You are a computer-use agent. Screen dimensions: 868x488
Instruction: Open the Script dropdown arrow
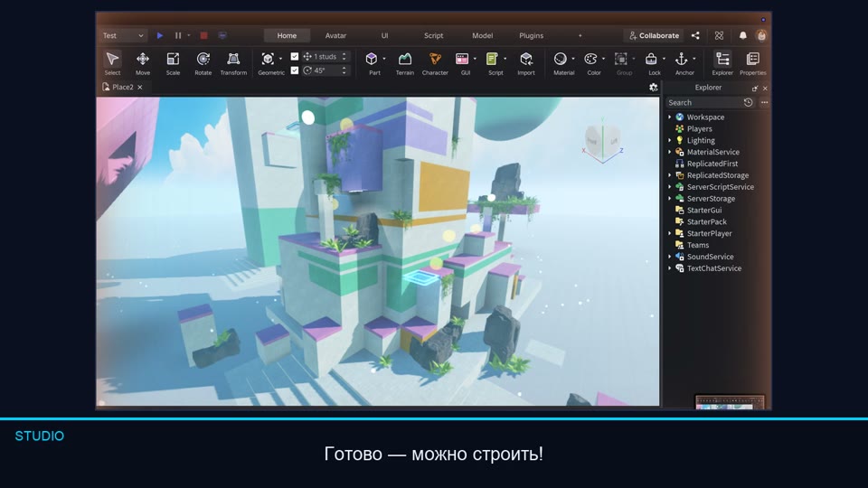tap(505, 59)
